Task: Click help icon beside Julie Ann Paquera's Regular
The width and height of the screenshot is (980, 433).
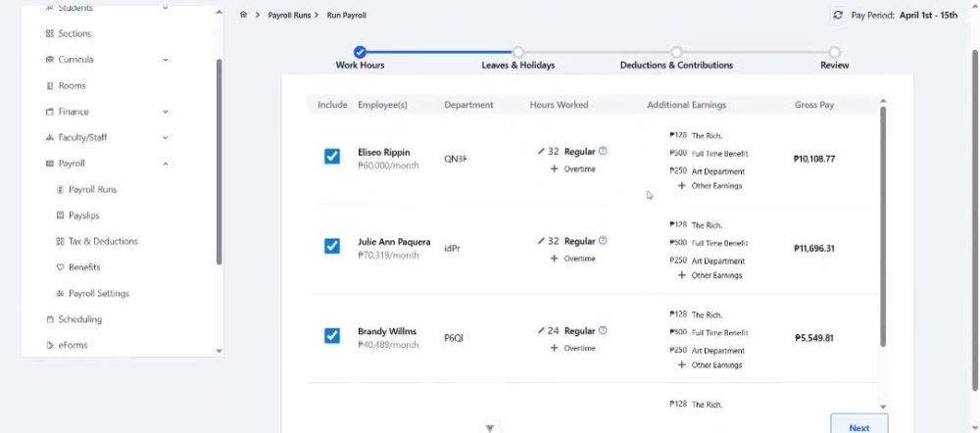Action: click(x=603, y=241)
